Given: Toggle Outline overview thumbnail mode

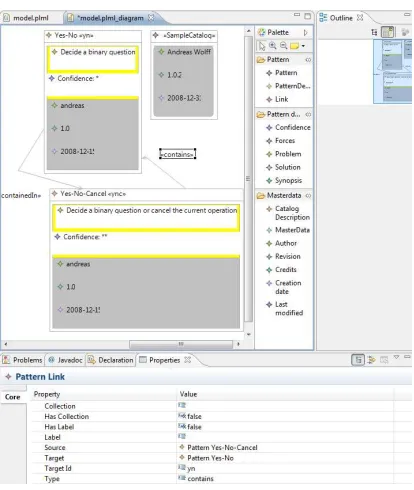Looking at the screenshot, I should (x=388, y=32).
